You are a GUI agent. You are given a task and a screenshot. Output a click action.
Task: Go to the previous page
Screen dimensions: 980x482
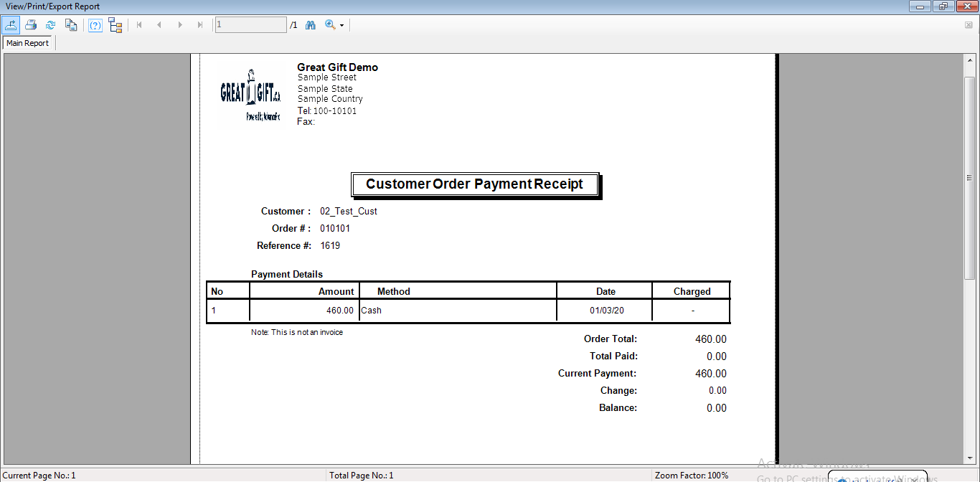tap(159, 25)
